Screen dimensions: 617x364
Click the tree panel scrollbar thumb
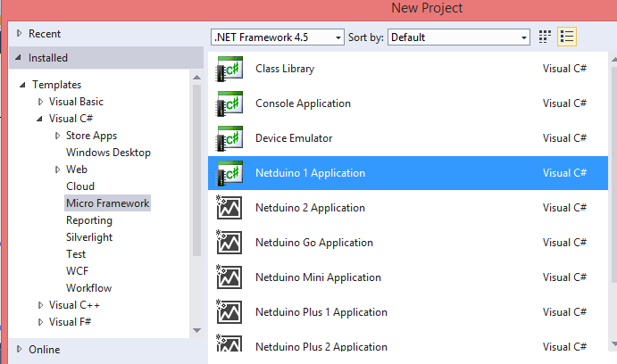[196, 170]
